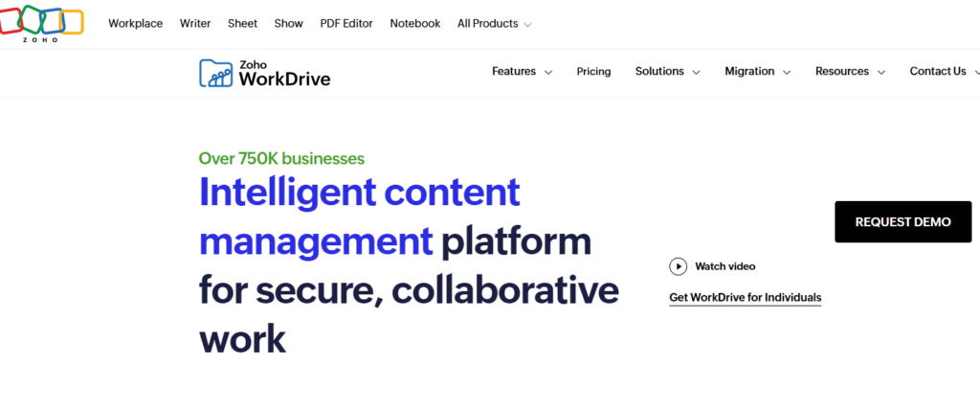The height and width of the screenshot is (411, 980).
Task: Open the Workplace product link
Action: tap(136, 23)
